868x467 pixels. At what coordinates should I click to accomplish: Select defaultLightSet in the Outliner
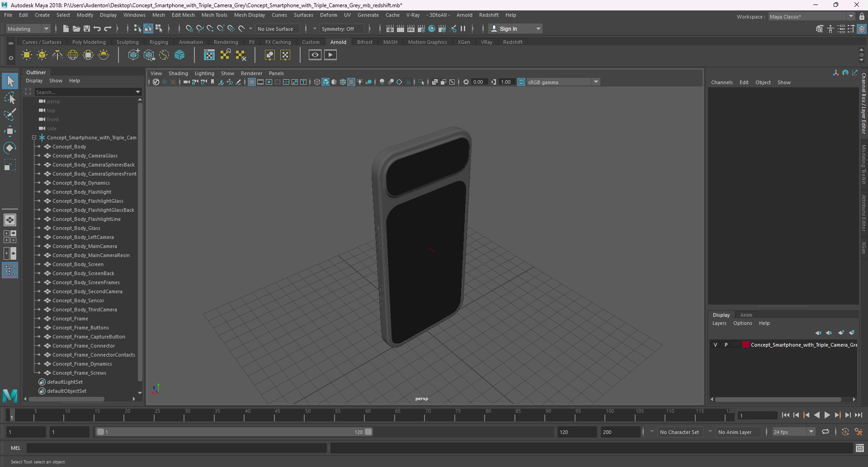[65, 382]
